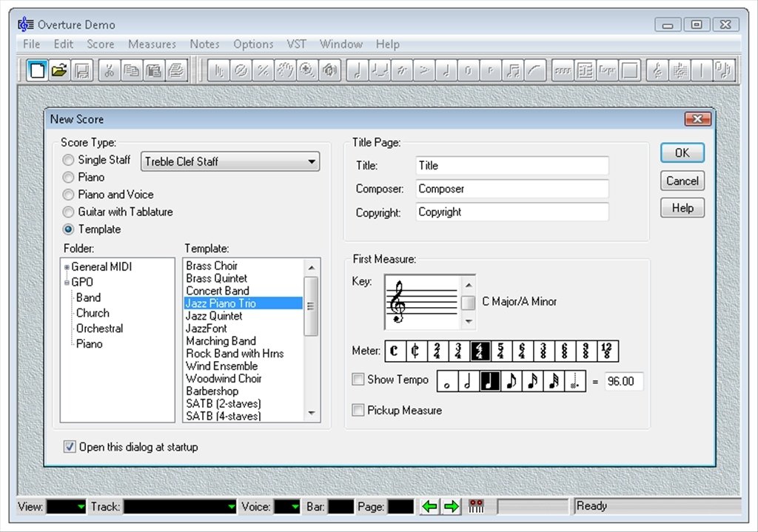The height and width of the screenshot is (532, 758).
Task: Select the arrow selection tool
Action: tap(218, 70)
